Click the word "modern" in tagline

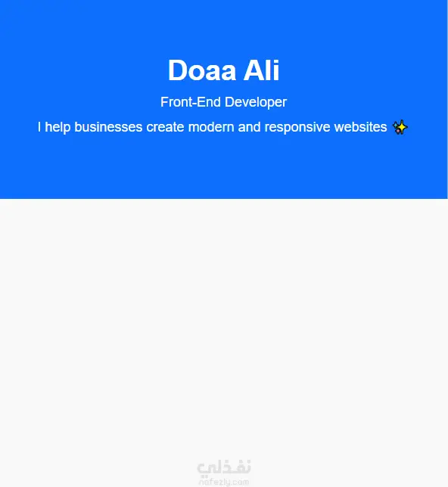211,127
